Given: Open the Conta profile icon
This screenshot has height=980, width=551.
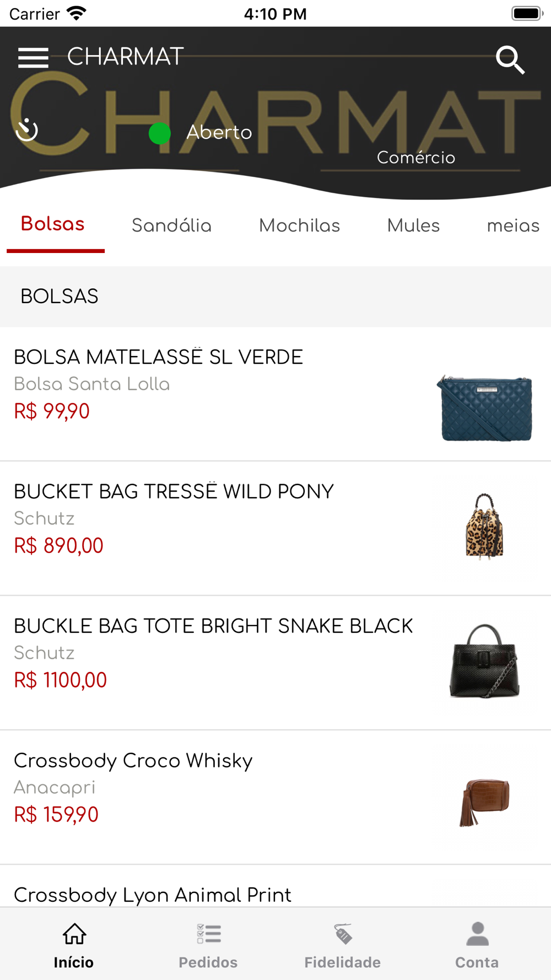Looking at the screenshot, I should (477, 934).
